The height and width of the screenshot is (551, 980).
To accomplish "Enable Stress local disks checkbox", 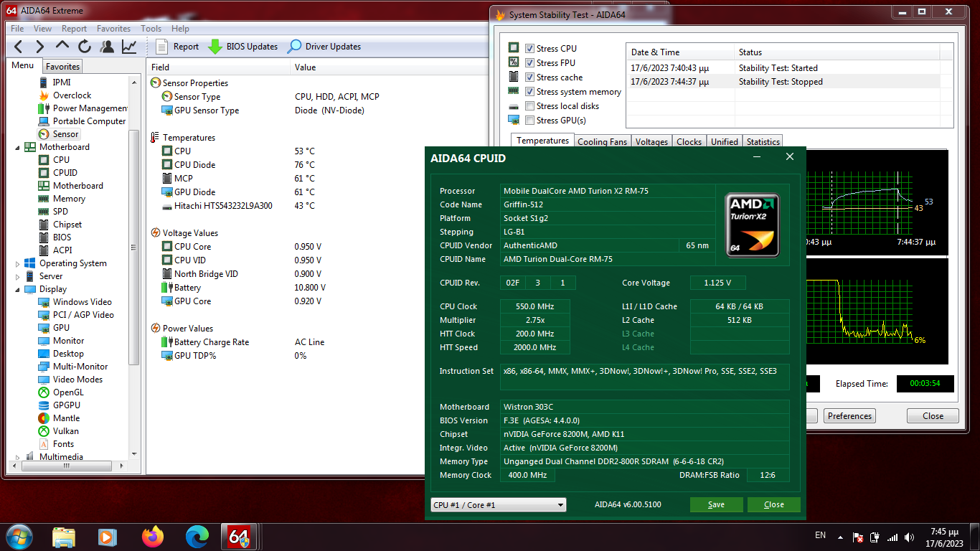I will point(529,106).
